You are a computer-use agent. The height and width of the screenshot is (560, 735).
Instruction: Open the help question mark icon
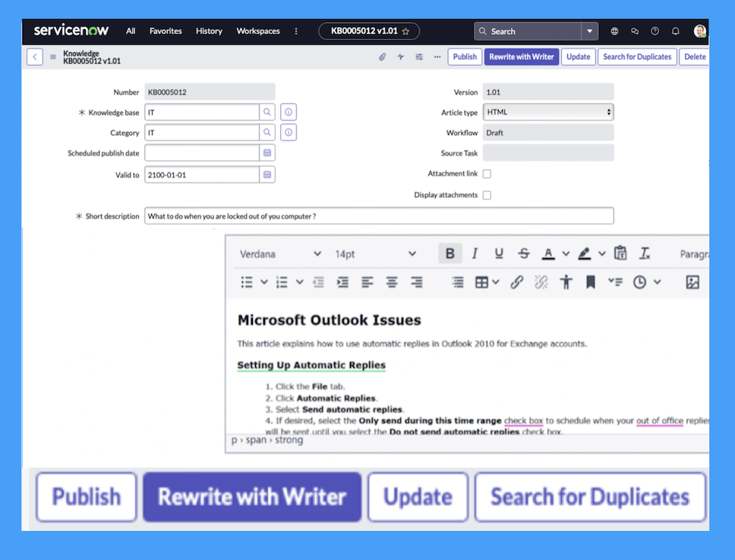coord(655,31)
